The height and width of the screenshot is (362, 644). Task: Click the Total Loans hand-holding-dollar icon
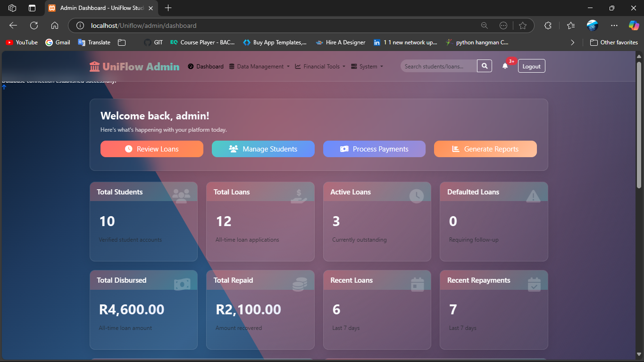coord(299,196)
